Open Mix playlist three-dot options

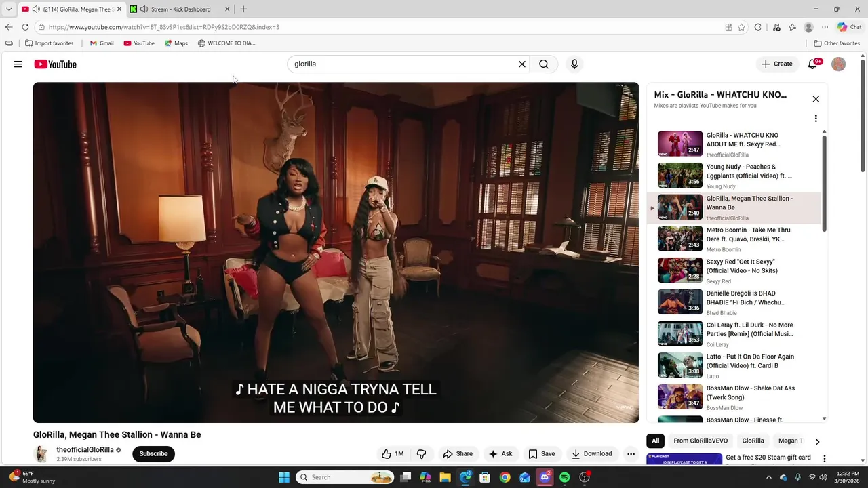(816, 119)
